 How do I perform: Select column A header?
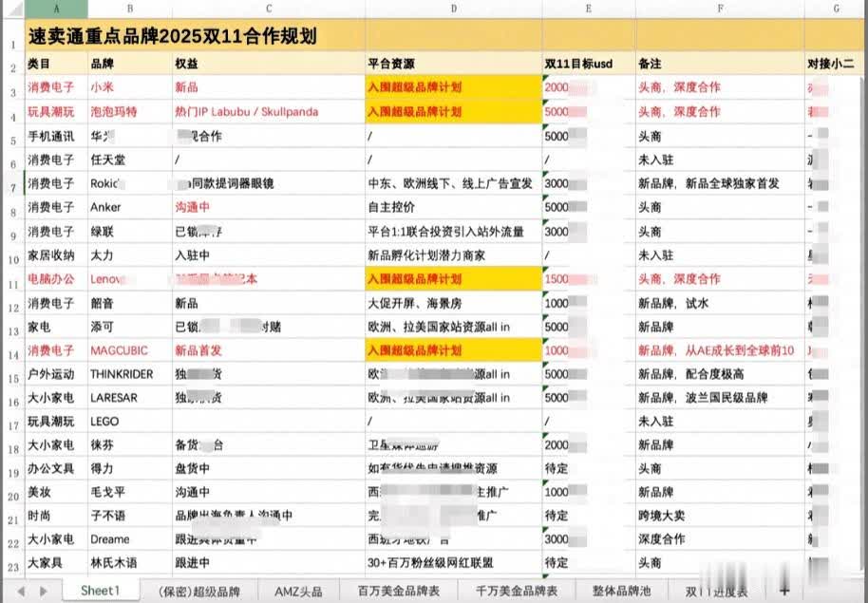pyautogui.click(x=56, y=9)
